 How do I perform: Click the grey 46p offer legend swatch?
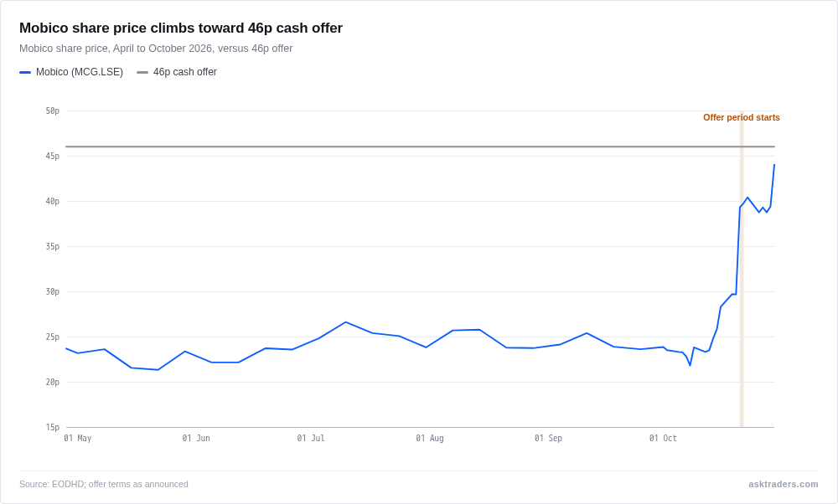142,72
